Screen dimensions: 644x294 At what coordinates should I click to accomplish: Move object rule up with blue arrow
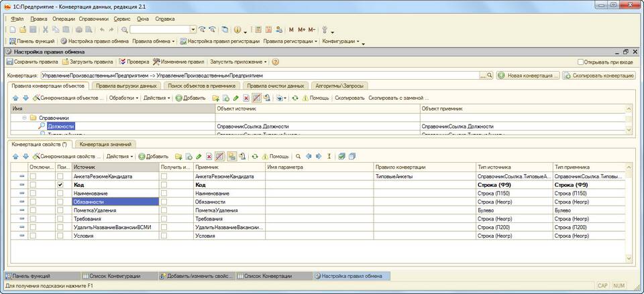tap(15, 98)
